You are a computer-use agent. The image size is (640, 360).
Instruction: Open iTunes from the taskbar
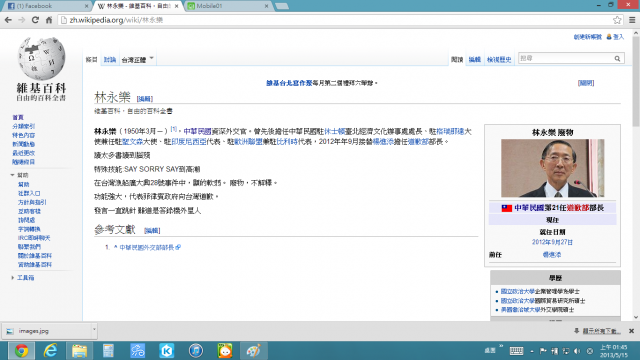[196, 351]
